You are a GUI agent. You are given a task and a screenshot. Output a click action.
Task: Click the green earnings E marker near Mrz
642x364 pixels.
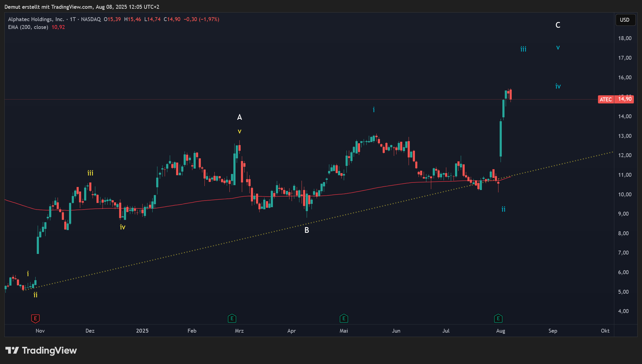[232, 318]
